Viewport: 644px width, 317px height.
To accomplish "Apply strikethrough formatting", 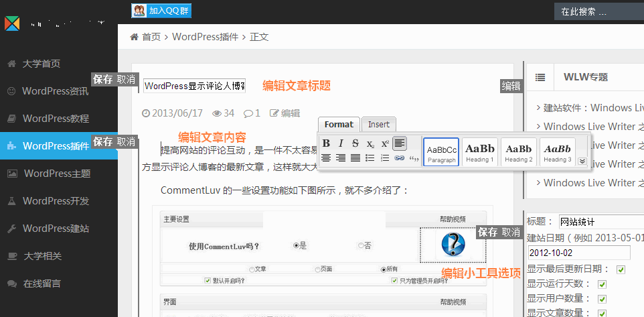I will click(355, 143).
